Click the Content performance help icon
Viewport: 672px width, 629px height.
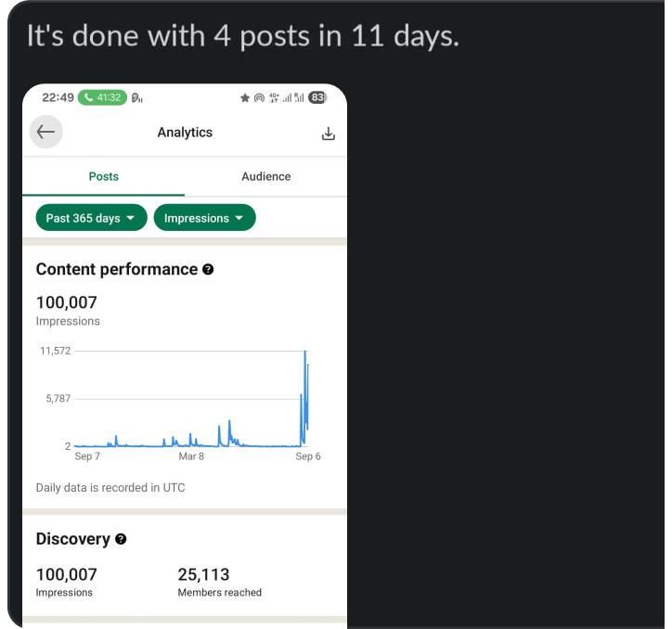click(208, 269)
